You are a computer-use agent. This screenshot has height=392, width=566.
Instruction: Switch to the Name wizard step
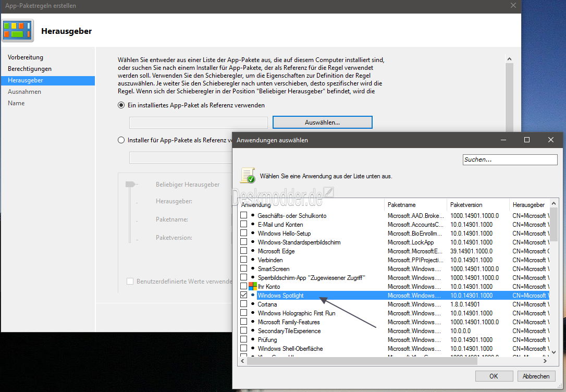(x=16, y=103)
